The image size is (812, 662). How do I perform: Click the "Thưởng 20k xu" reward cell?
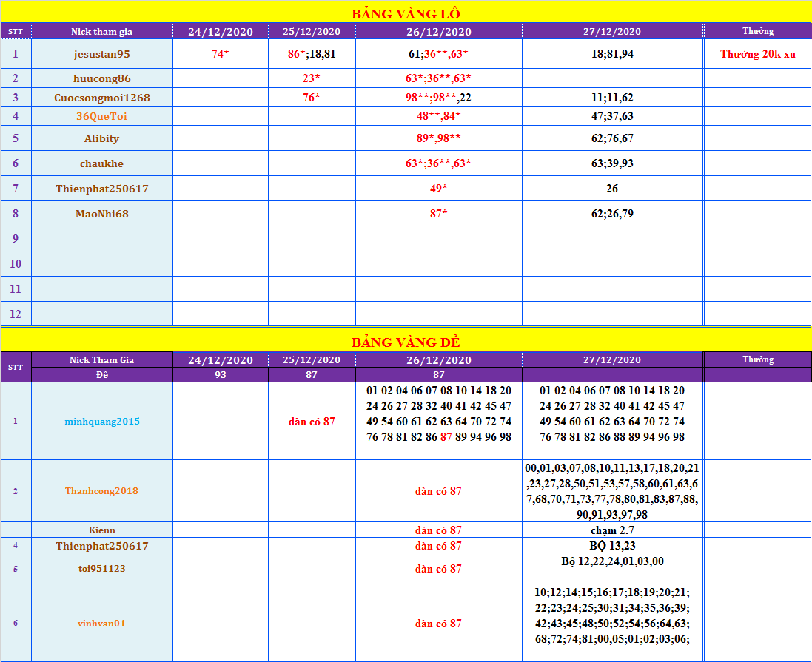point(757,54)
